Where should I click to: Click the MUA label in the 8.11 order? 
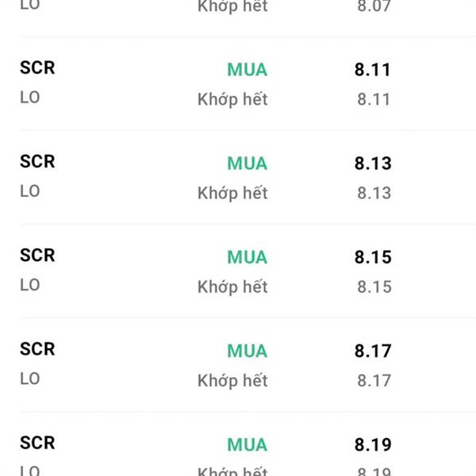pyautogui.click(x=248, y=70)
